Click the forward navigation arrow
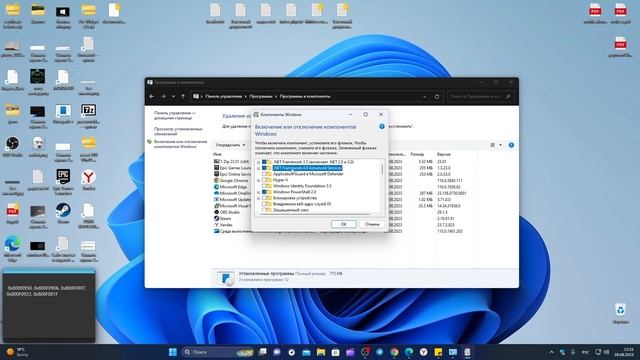Screen dimensions: 640x360 tap(163, 97)
